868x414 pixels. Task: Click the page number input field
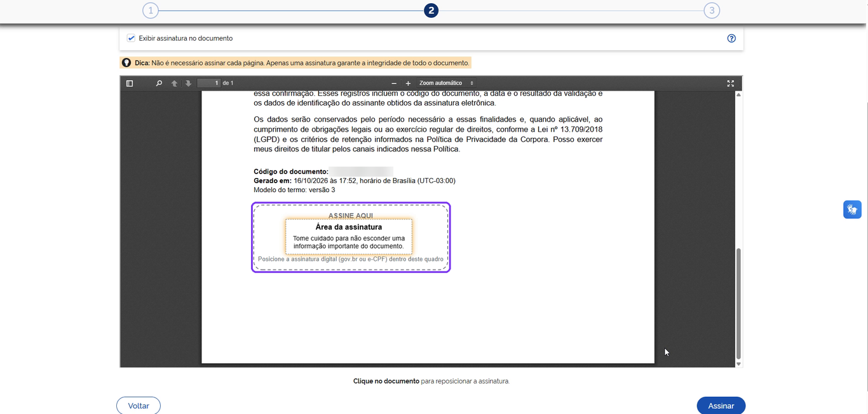point(208,83)
